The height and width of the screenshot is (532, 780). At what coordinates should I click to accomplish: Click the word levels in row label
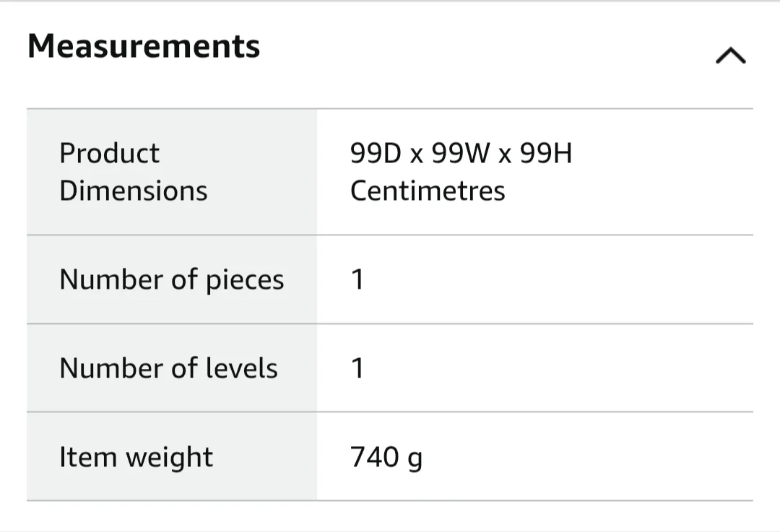[x=242, y=368]
